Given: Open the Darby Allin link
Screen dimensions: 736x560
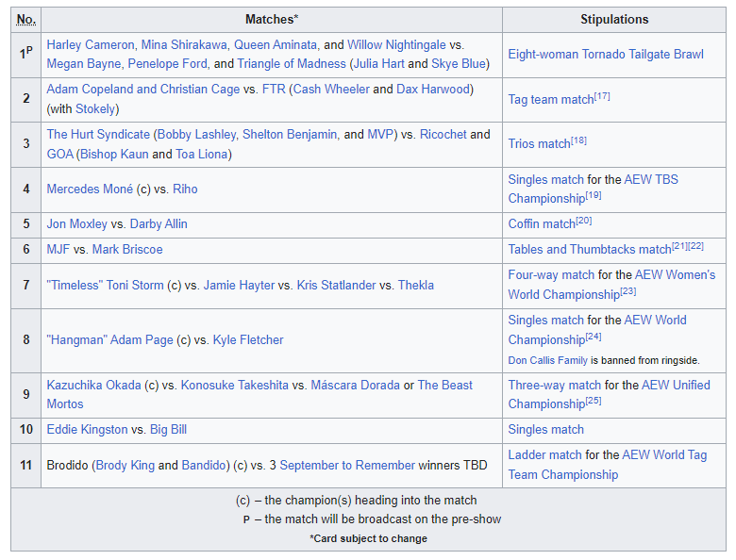Looking at the screenshot, I should click(159, 223).
